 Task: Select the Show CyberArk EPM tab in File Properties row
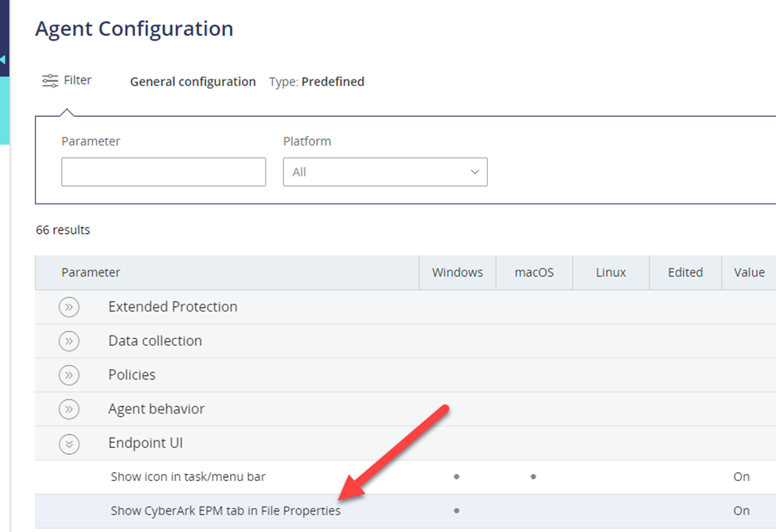tap(225, 511)
